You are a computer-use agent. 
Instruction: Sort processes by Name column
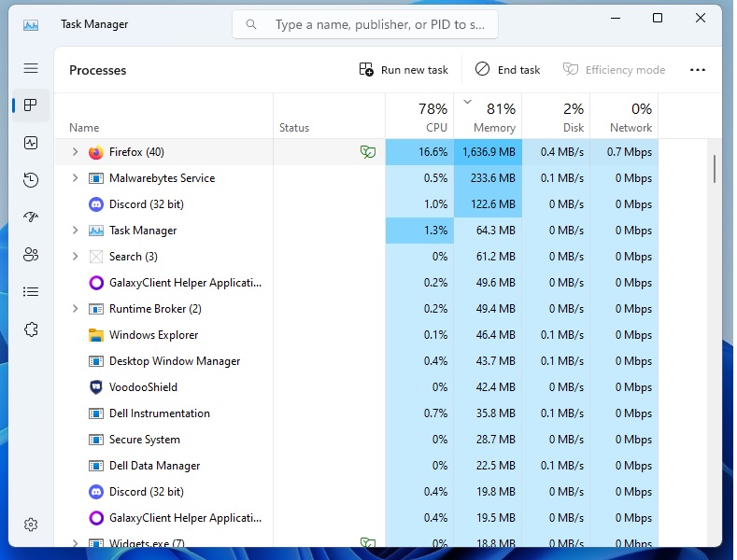[x=163, y=116]
